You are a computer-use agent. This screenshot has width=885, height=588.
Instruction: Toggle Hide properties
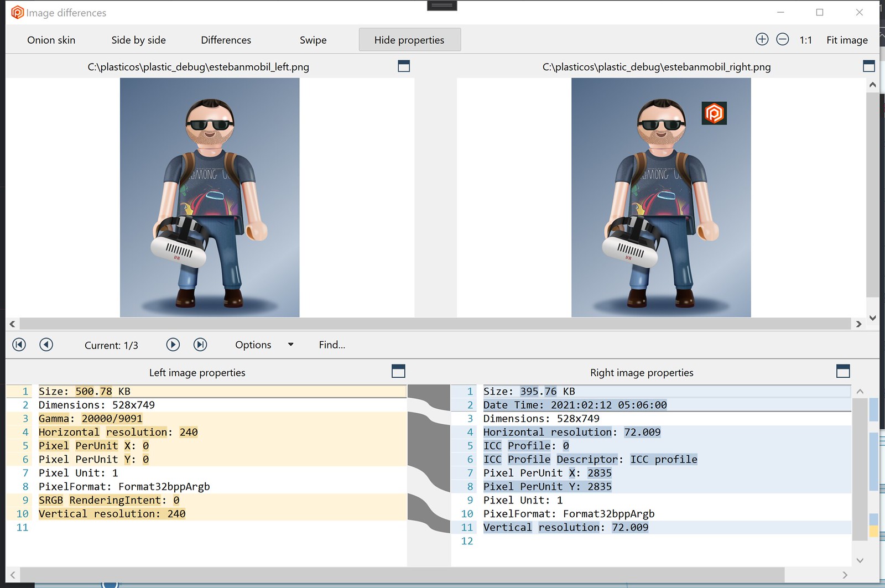(x=409, y=39)
